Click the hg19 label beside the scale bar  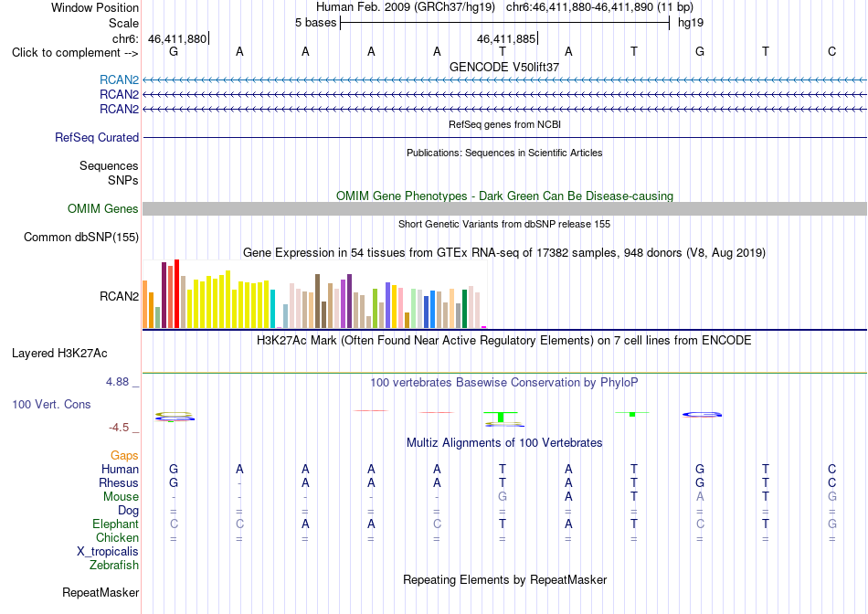coord(691,23)
